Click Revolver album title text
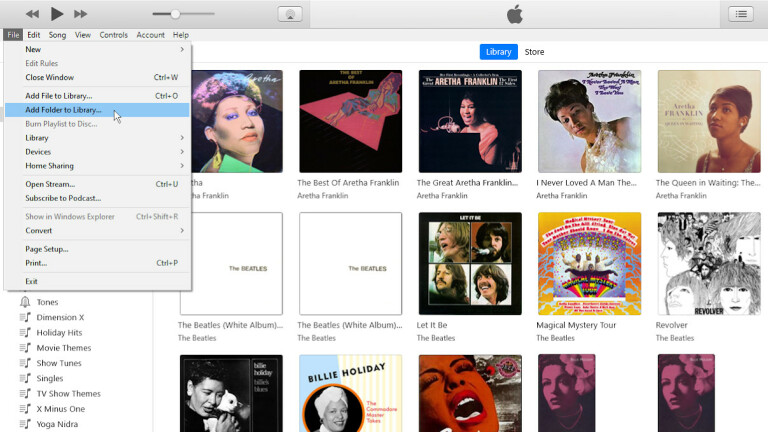 coord(672,325)
